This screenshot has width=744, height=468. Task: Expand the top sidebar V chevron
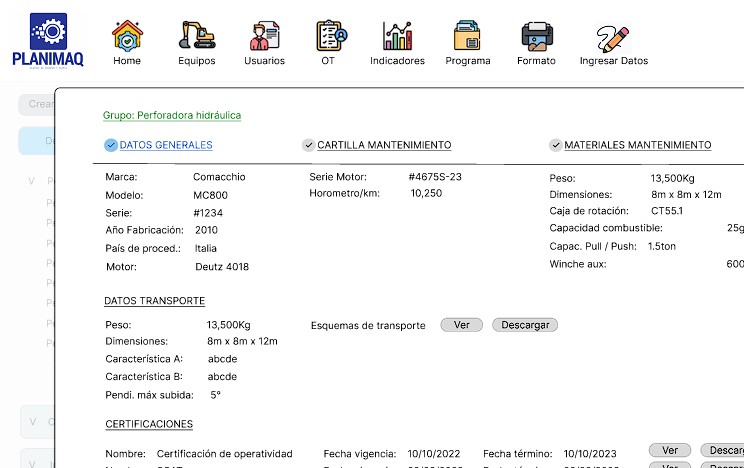click(x=31, y=181)
